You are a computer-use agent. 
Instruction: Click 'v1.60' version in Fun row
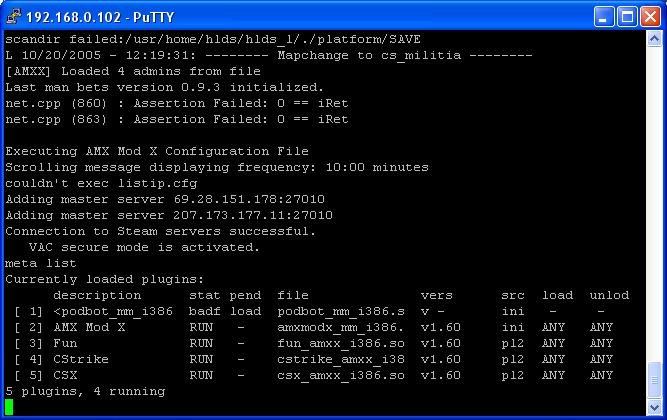click(440, 343)
